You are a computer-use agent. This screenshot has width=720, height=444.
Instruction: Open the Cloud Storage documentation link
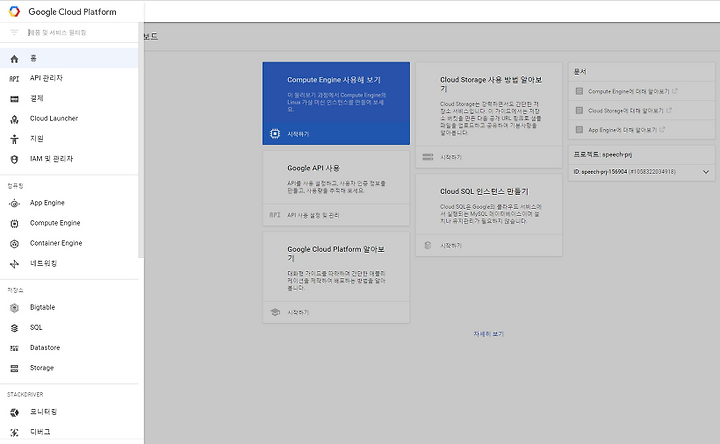(x=625, y=111)
